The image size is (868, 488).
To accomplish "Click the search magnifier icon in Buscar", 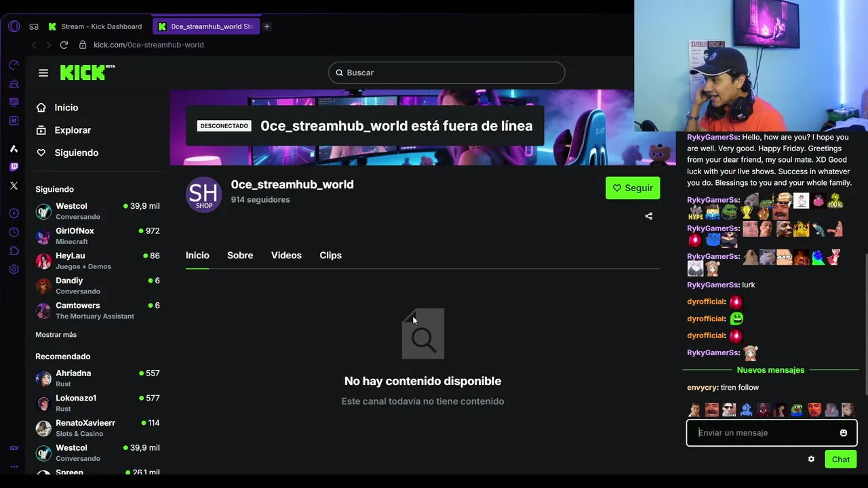I will [339, 73].
